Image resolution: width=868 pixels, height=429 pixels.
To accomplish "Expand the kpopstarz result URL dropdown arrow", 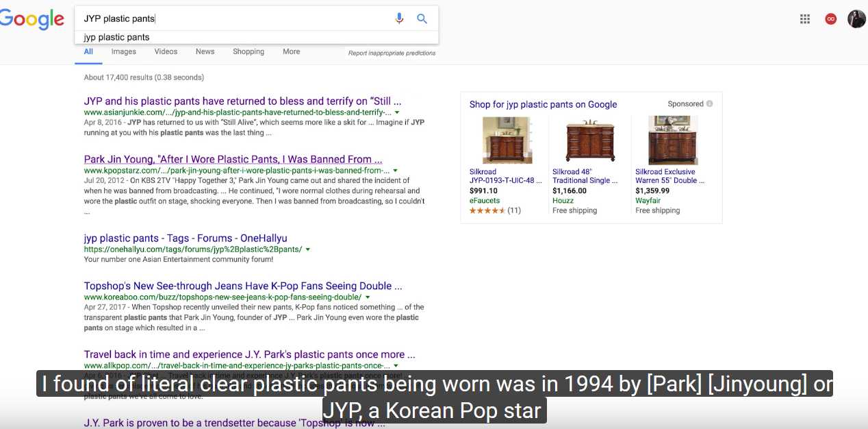I will [x=396, y=171].
